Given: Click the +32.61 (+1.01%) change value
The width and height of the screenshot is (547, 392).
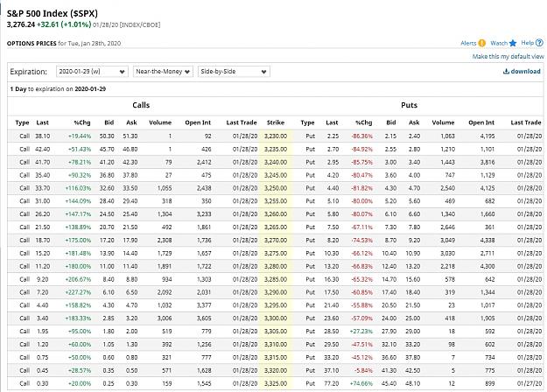Looking at the screenshot, I should point(64,24).
